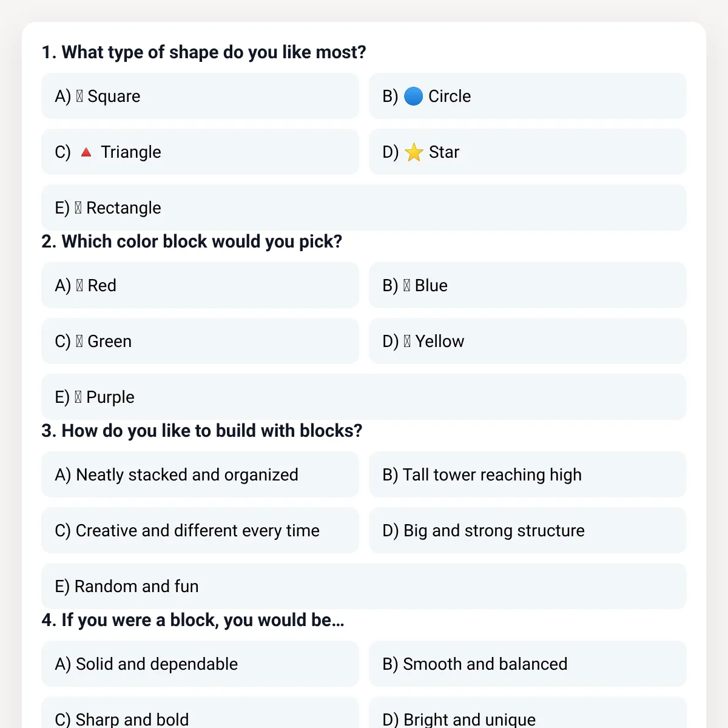728x728 pixels.
Task: Select Tall tower reaching high
Action: [528, 474]
